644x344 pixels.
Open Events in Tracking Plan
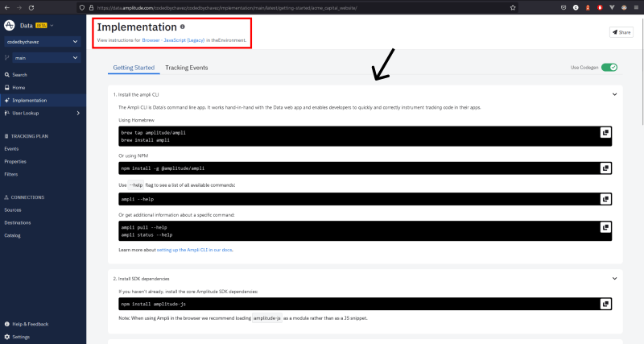[x=11, y=149]
